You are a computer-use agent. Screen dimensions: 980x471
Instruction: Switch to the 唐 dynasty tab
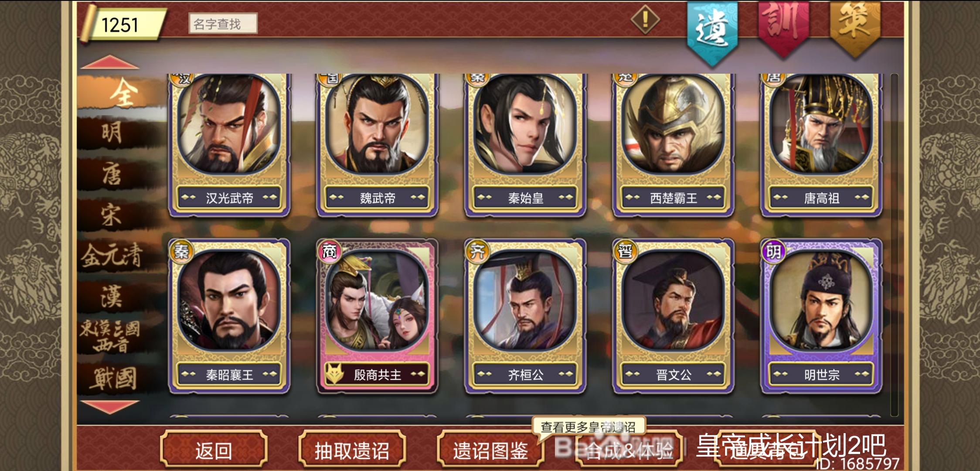pyautogui.click(x=112, y=174)
